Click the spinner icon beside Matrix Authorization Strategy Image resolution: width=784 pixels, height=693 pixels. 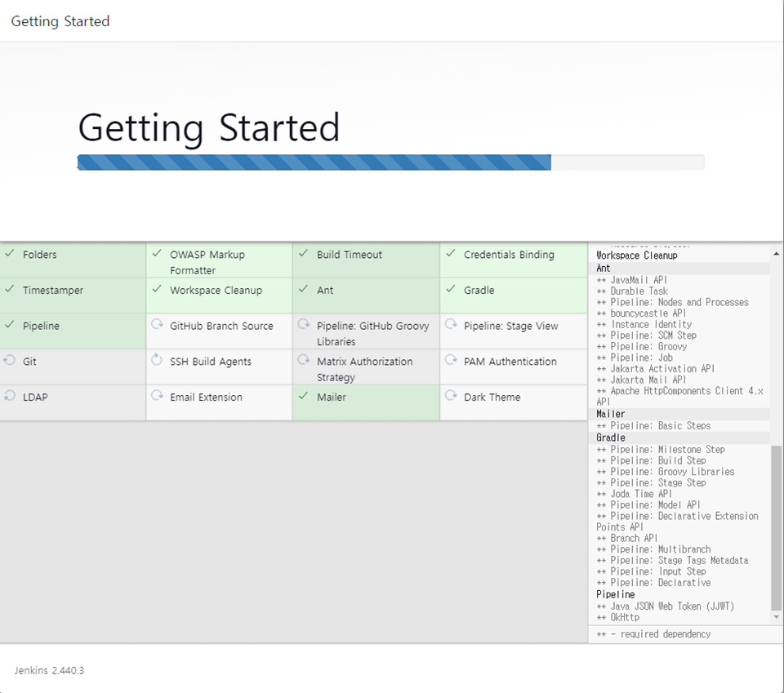(x=304, y=360)
